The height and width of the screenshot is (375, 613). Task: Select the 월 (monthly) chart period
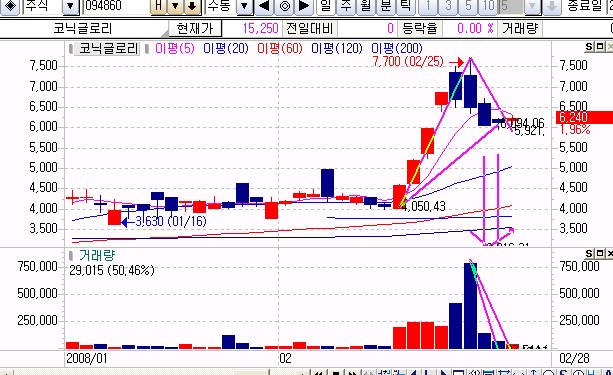coord(366,6)
